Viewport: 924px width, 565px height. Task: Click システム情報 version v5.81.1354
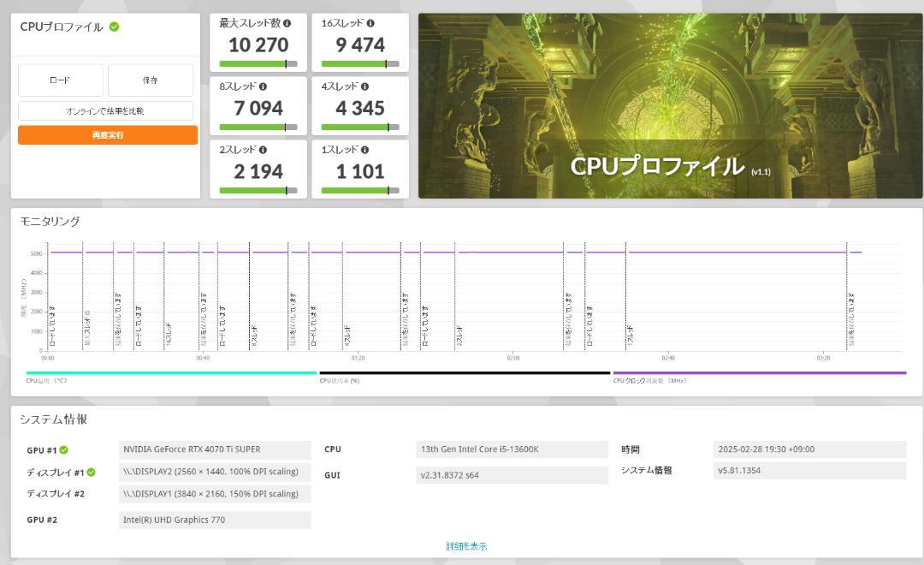(809, 471)
